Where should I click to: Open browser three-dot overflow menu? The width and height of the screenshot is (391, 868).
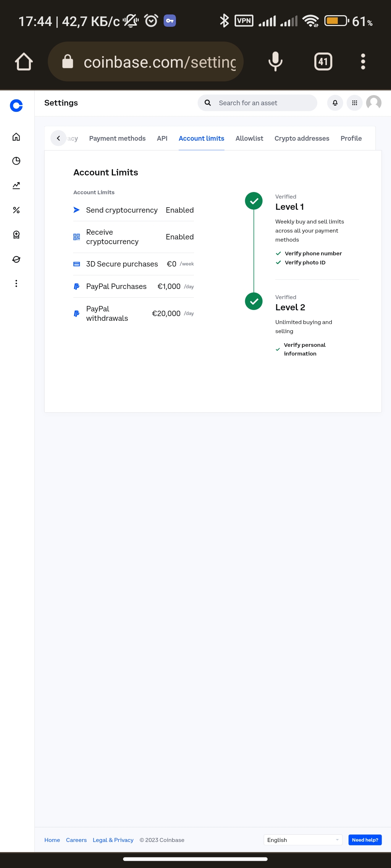coord(363,61)
